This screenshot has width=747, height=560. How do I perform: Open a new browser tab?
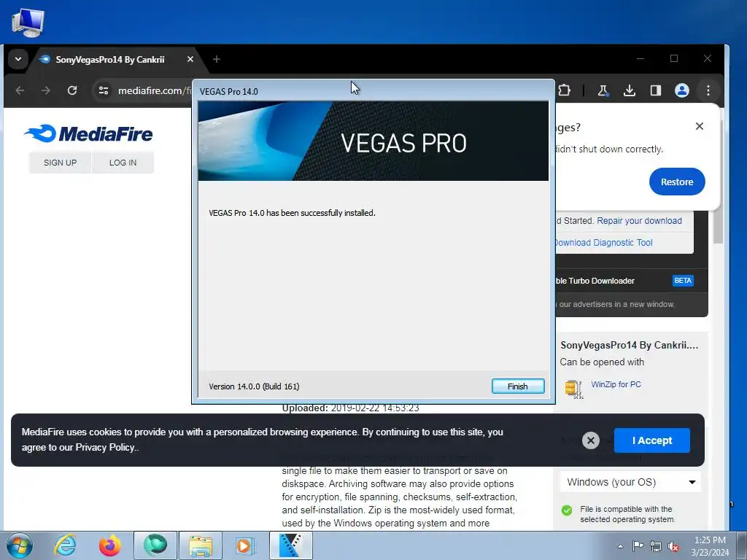(217, 59)
